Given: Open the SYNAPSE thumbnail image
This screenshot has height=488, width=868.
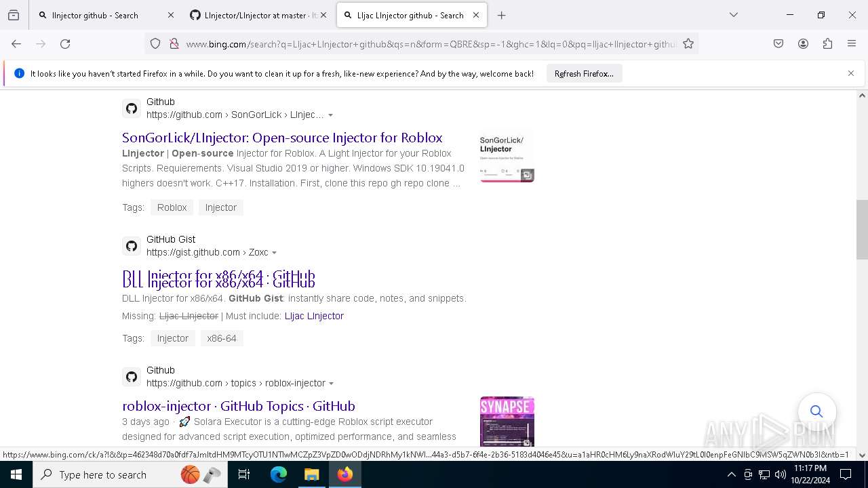Looking at the screenshot, I should click(507, 422).
